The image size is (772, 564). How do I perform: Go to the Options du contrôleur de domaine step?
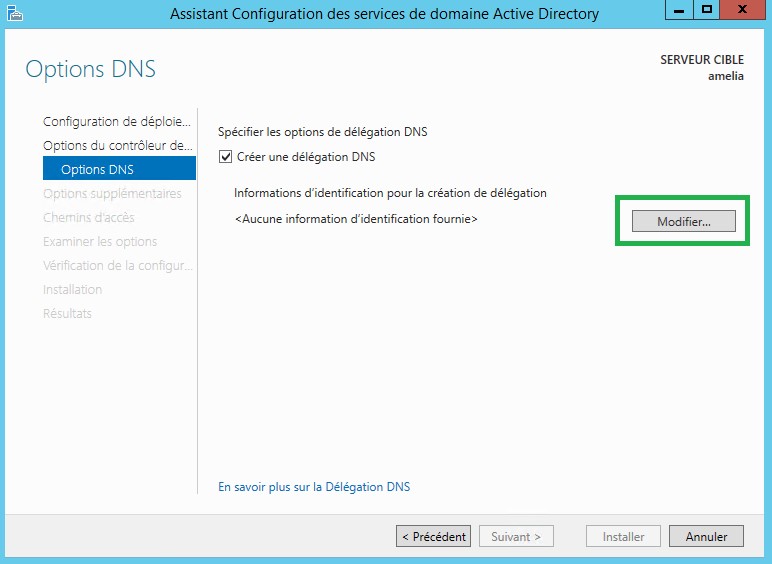pyautogui.click(x=116, y=146)
